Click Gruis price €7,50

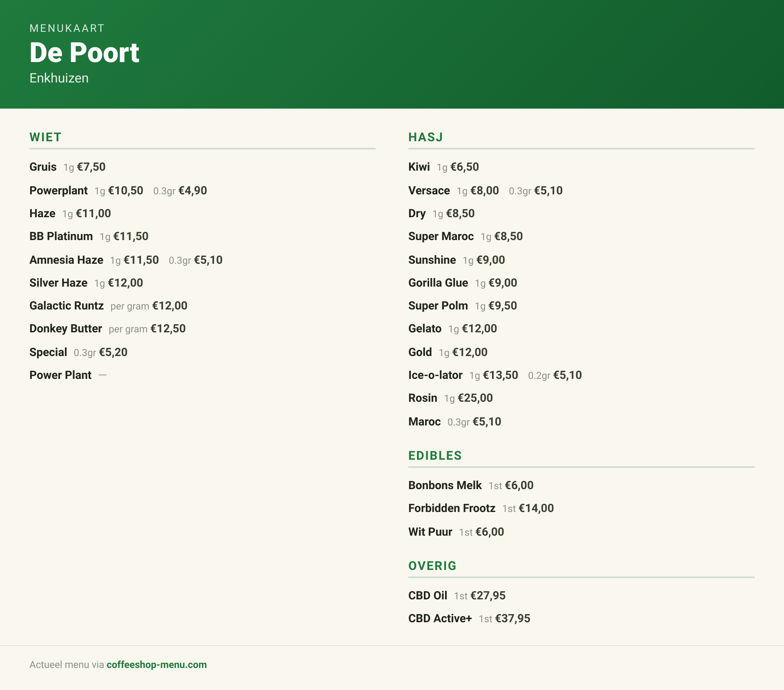91,167
